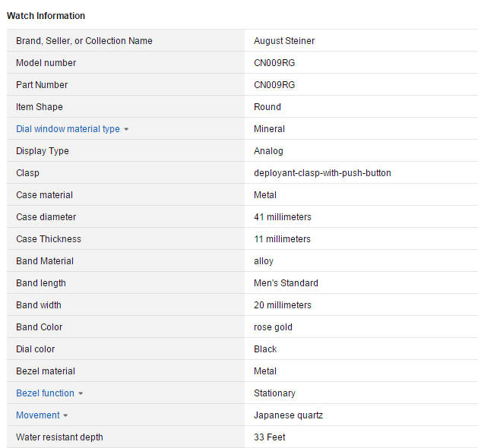Click the deployant-clasp-with-push-button value

tap(322, 173)
